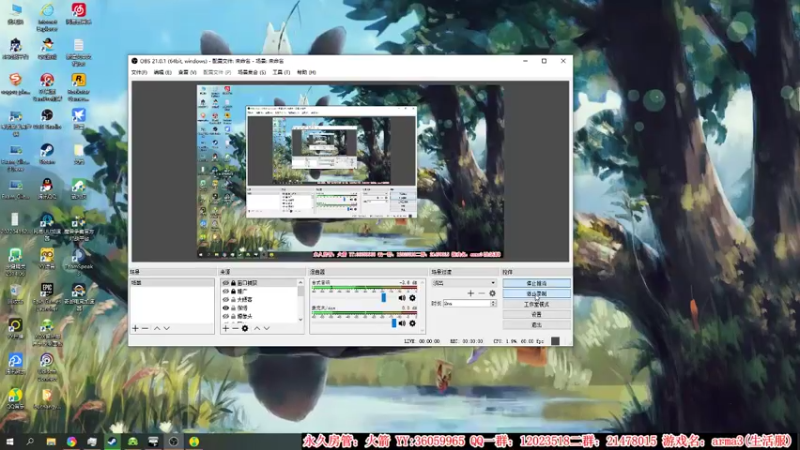The height and width of the screenshot is (450, 800).
Task: Open the 查看(V) View menu
Action: (x=187, y=72)
